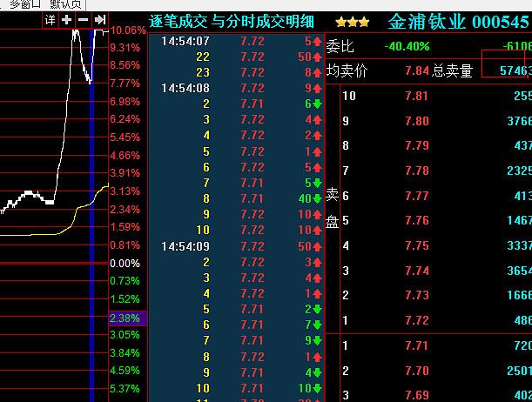Select sell level 6 price 7.77
Viewport: 532px width, 402px height.
point(417,196)
